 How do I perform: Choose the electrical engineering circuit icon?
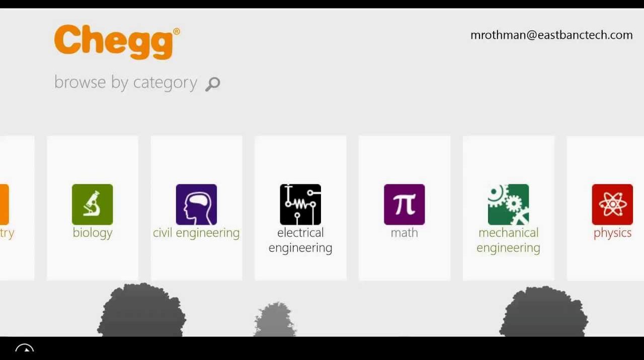[x=300, y=204]
